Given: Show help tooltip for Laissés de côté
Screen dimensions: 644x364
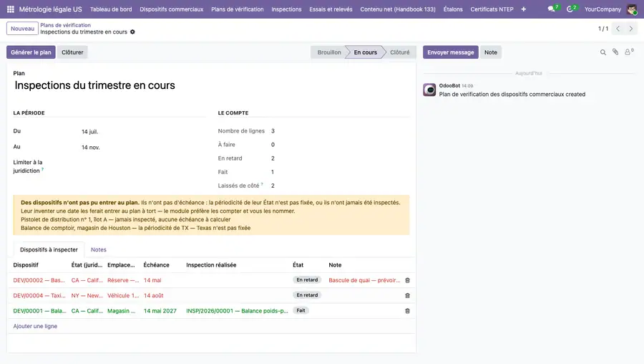Looking at the screenshot, I should [262, 184].
